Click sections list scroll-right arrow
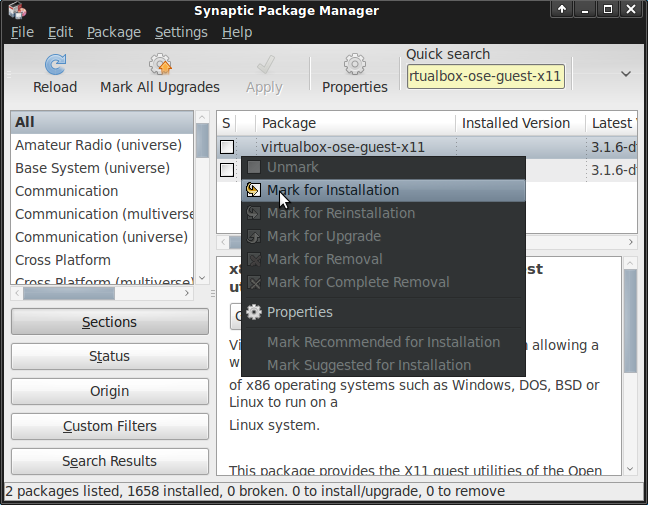Screen dimensions: 648x505 [x=187, y=293]
